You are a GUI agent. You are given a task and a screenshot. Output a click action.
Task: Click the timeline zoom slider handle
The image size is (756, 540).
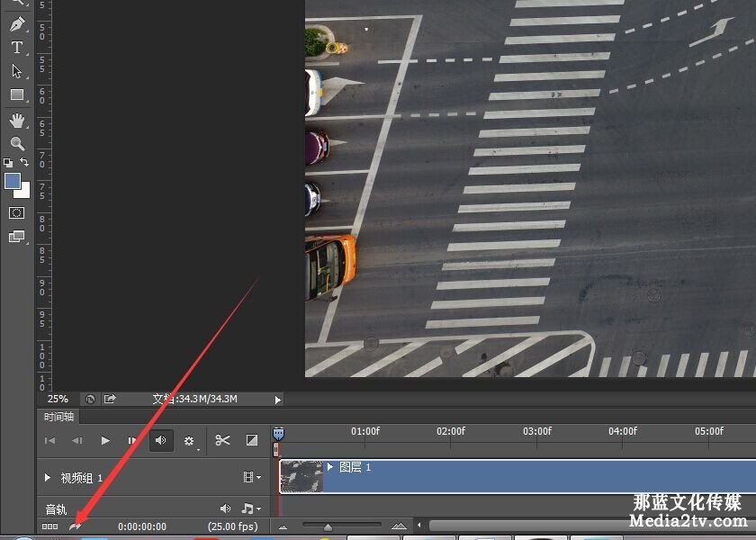328,526
